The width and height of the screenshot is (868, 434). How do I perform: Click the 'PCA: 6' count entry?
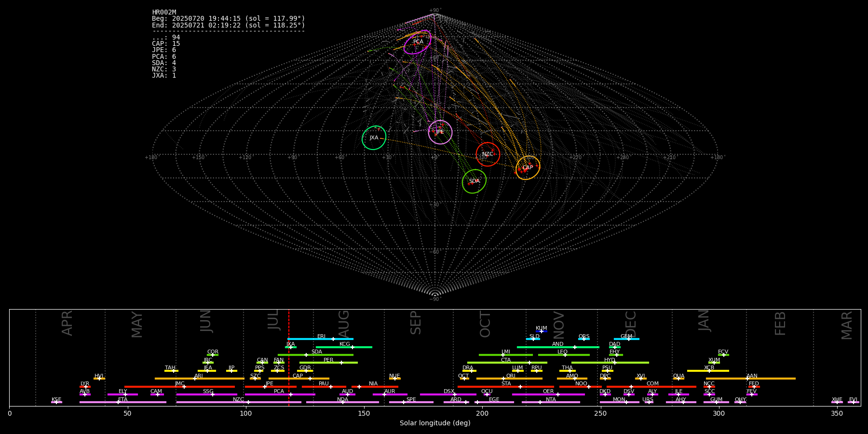[x=164, y=56]
